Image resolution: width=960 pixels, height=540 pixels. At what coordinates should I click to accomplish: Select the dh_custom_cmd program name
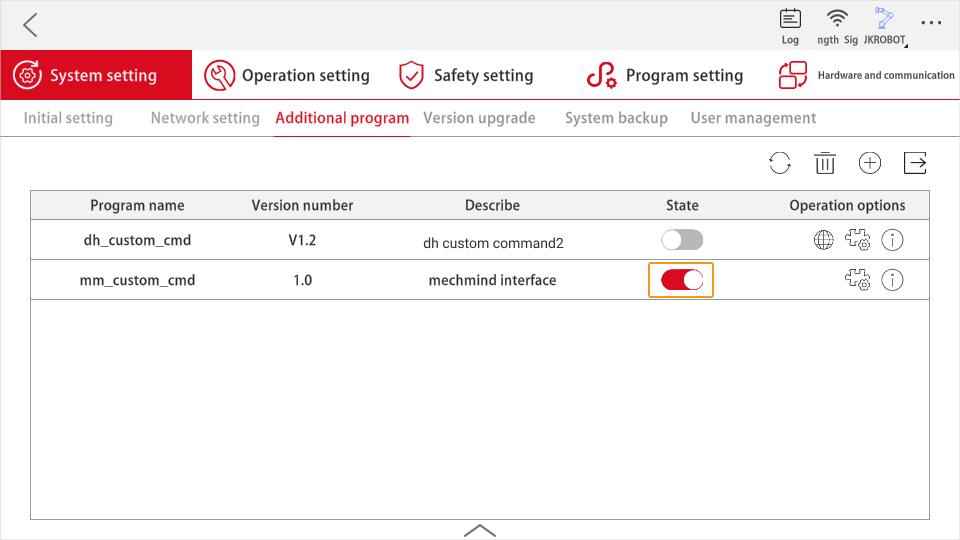click(x=137, y=240)
